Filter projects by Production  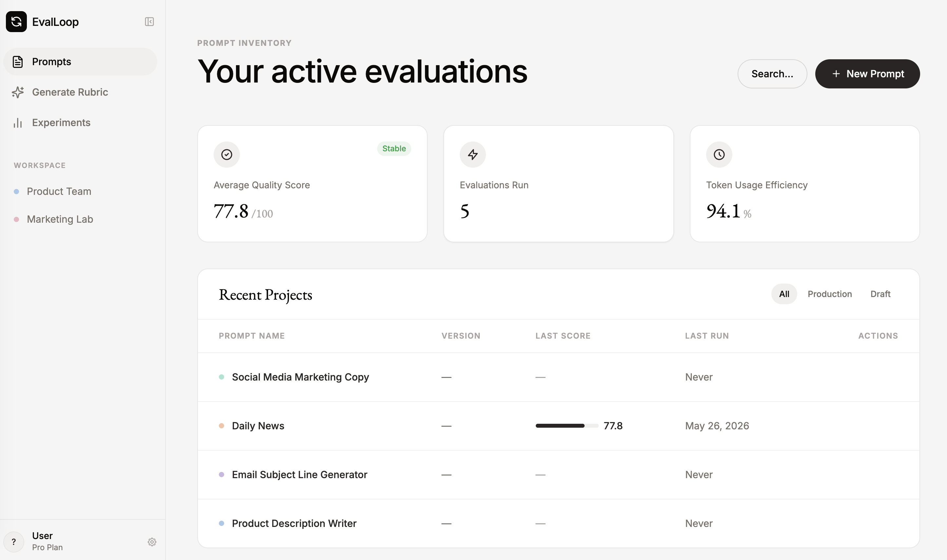pyautogui.click(x=830, y=294)
